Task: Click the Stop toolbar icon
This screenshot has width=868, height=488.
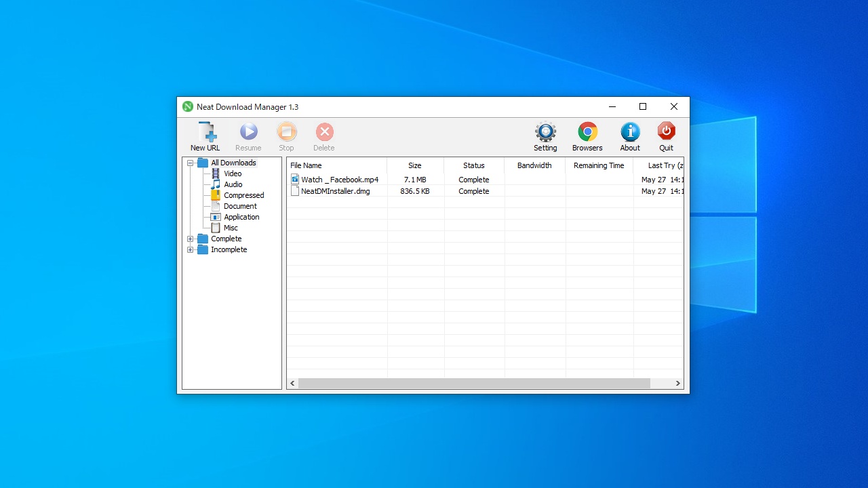Action: coord(287,131)
